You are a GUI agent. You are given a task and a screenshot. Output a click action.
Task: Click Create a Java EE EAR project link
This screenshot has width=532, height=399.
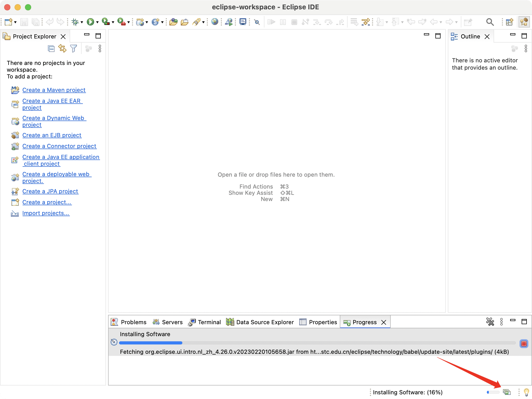(x=52, y=104)
